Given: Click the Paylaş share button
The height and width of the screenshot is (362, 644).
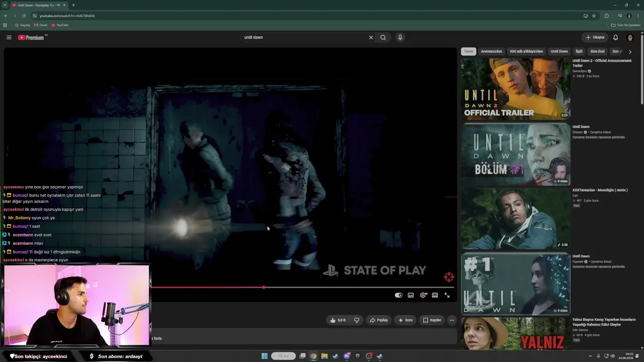Looking at the screenshot, I should 379,320.
